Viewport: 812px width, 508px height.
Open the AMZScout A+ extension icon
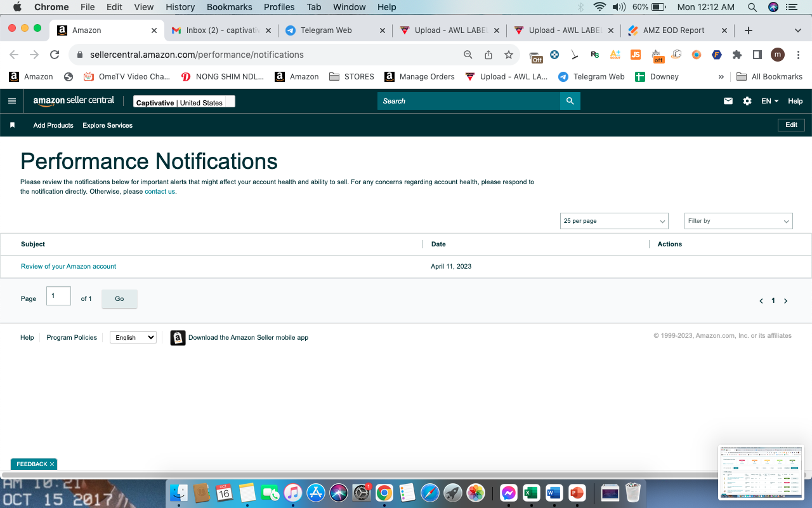615,55
